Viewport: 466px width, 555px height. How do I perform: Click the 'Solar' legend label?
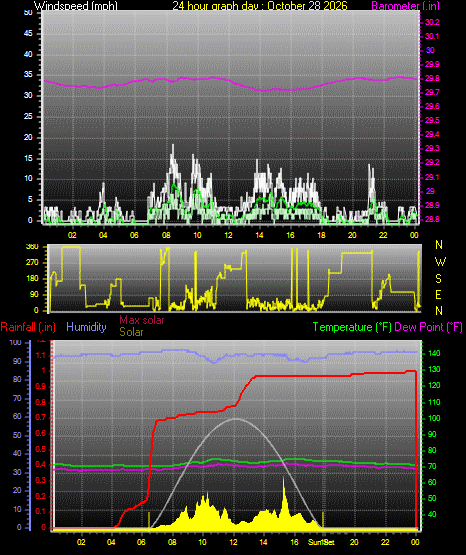(x=131, y=332)
